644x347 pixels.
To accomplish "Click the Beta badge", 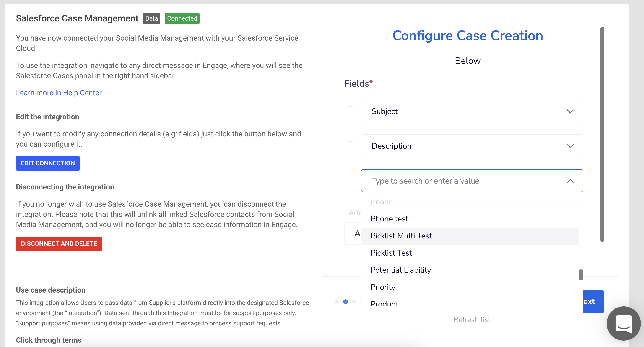I will [x=151, y=18].
